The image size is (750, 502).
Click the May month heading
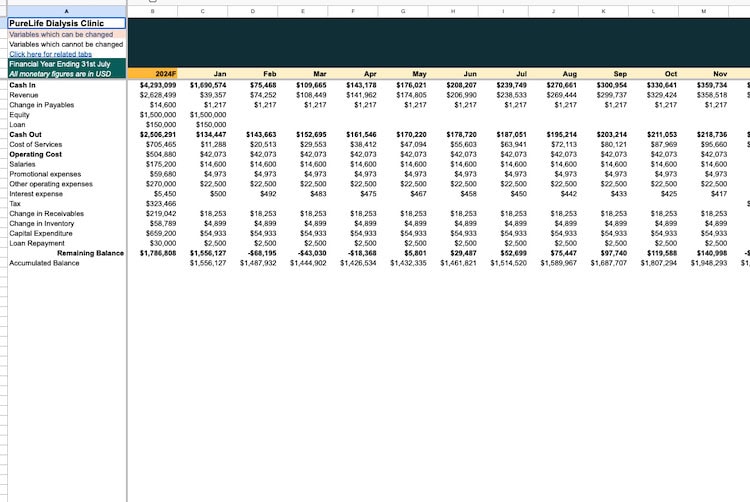[x=403, y=74]
